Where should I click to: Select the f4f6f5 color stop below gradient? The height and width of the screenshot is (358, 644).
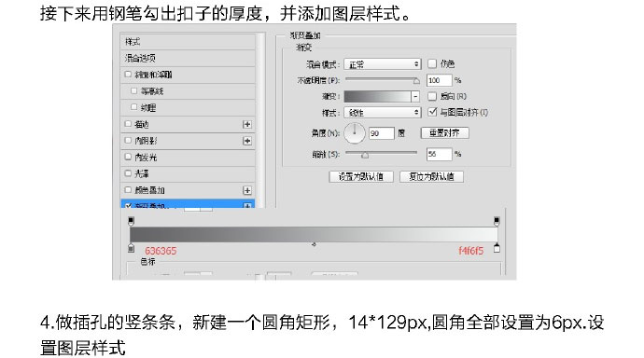coord(497,248)
